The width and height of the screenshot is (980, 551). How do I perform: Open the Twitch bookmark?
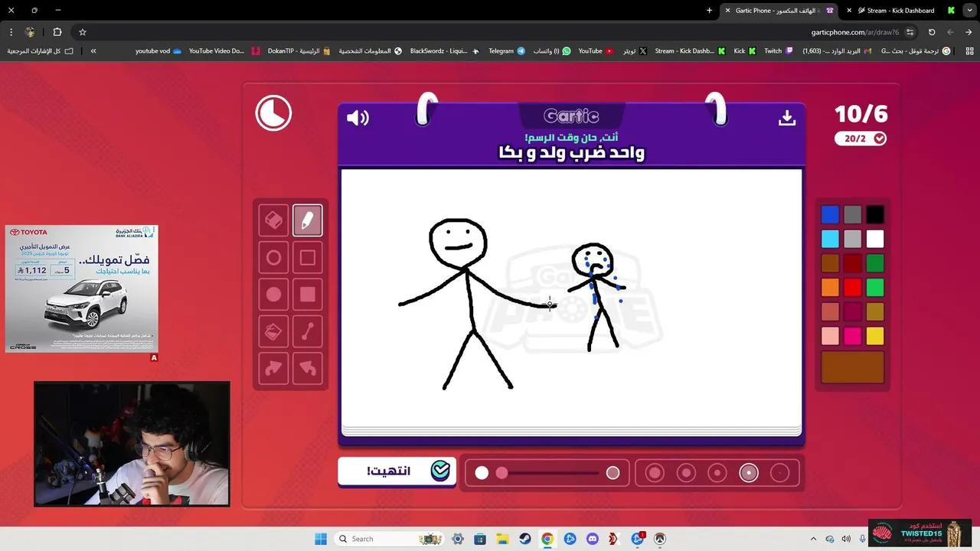tap(778, 51)
